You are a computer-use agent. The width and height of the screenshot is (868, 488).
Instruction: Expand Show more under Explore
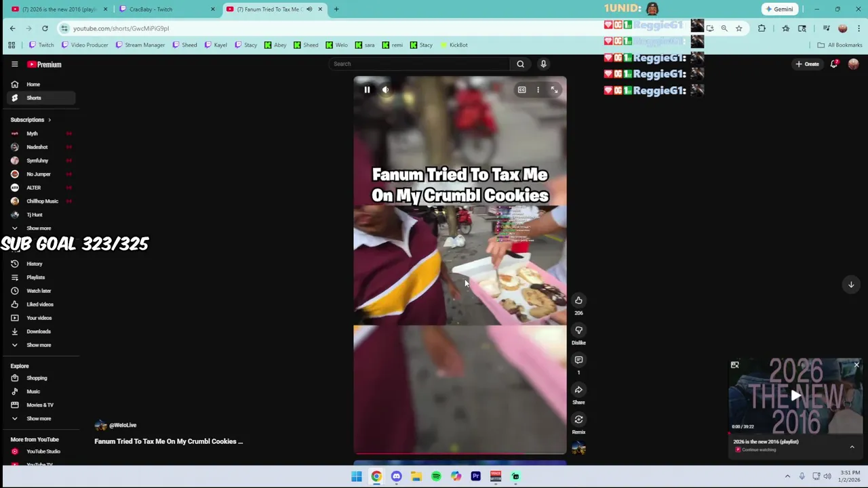(41, 419)
